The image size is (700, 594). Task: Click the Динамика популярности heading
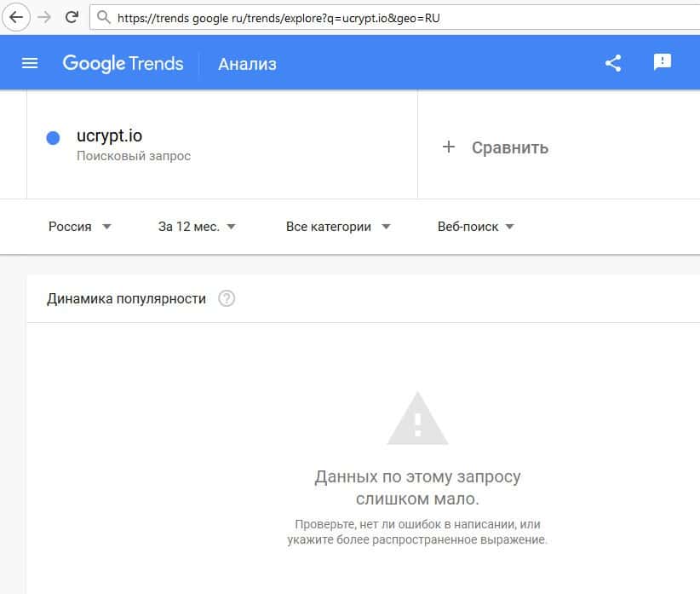(126, 298)
